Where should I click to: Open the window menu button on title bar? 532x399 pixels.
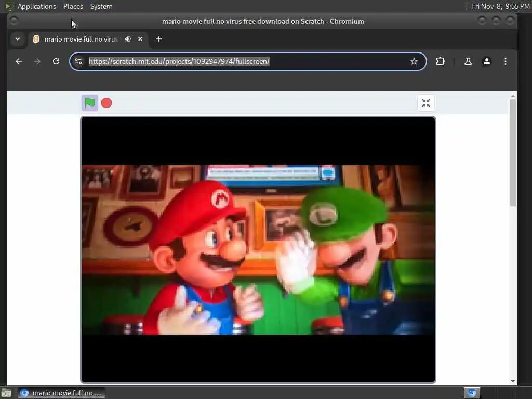click(14, 21)
